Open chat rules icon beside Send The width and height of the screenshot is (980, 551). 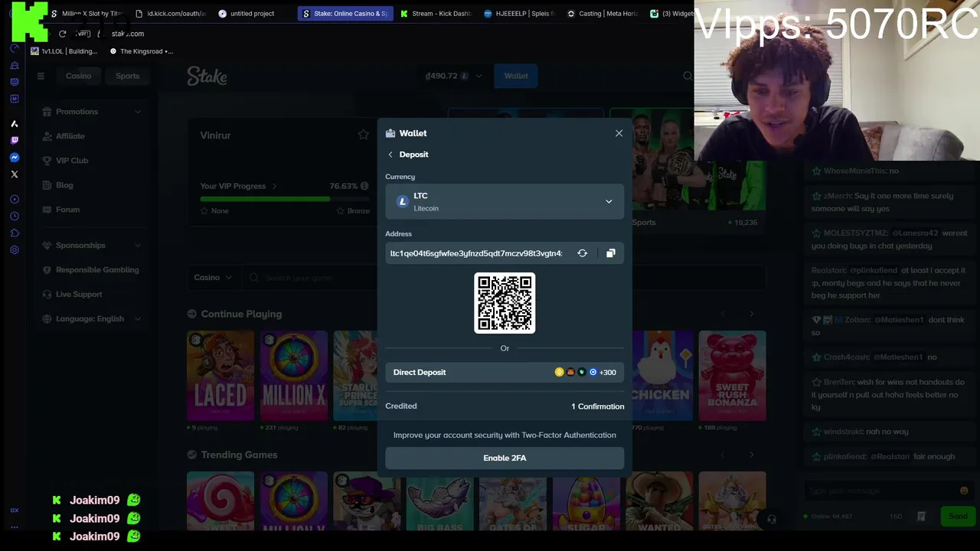pyautogui.click(x=921, y=517)
